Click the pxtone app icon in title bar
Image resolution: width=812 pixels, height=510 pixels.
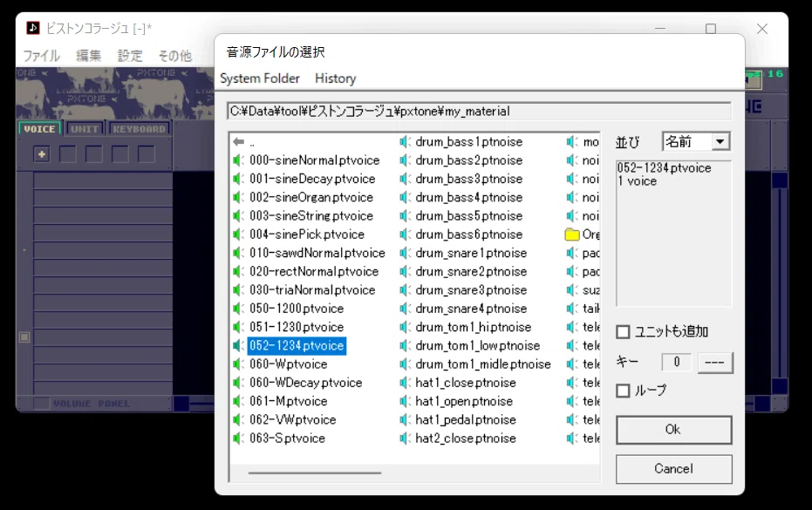33,28
